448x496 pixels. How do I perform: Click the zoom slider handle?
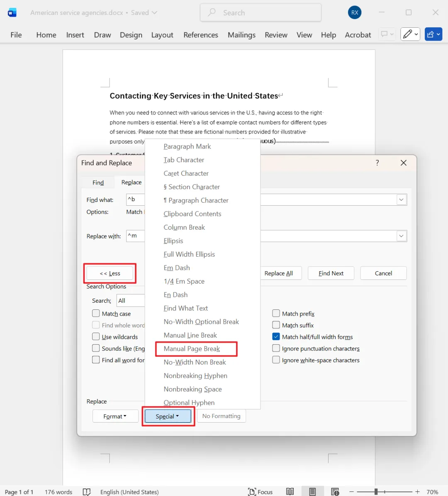(376, 491)
